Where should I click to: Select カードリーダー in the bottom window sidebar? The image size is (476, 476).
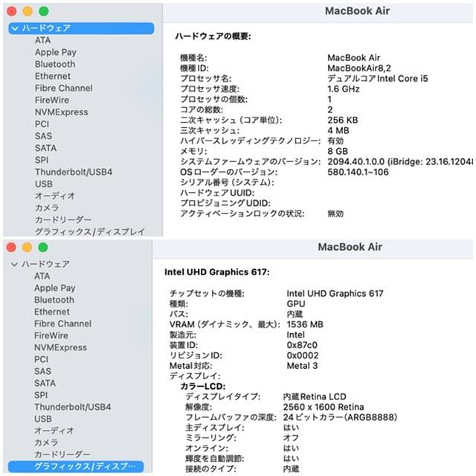(62, 454)
